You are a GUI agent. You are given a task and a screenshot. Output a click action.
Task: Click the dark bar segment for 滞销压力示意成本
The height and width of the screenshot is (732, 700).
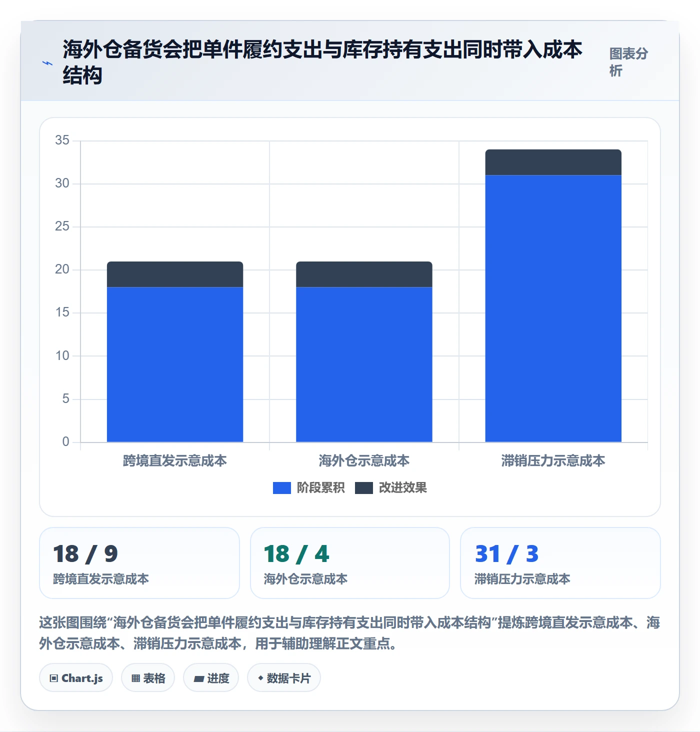[553, 162]
